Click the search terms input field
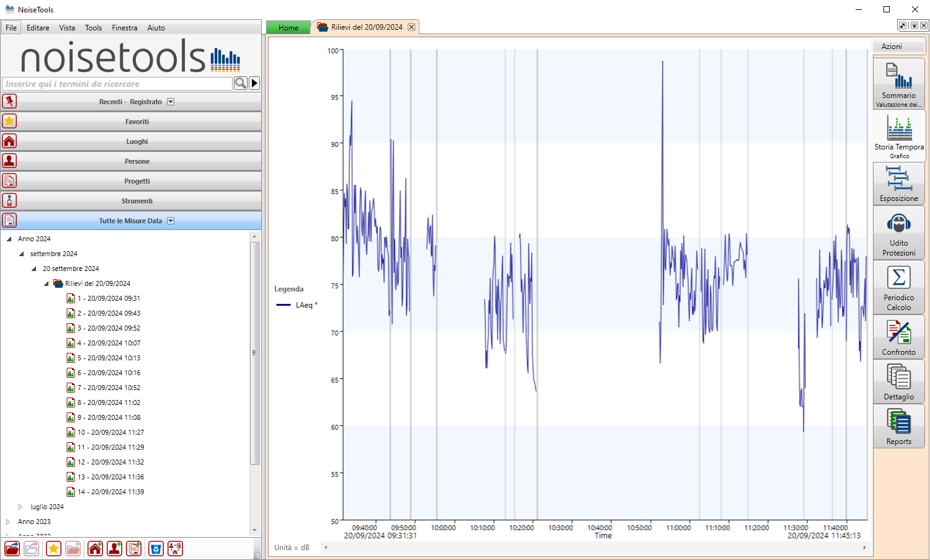Screen dimensions: 930x560 pyautogui.click(x=118, y=84)
